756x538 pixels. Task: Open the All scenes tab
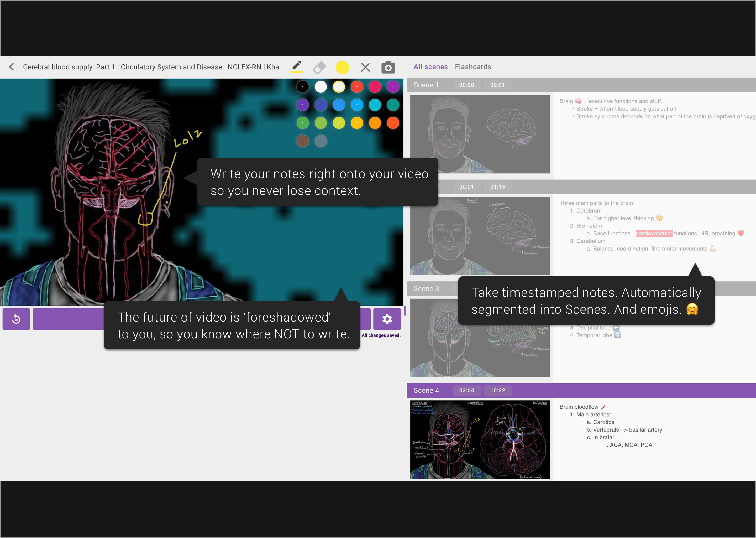point(430,66)
